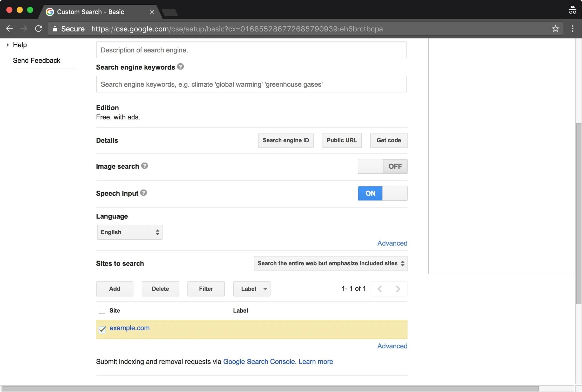Click the Label column header
Image resolution: width=582 pixels, height=392 pixels.
pos(240,310)
